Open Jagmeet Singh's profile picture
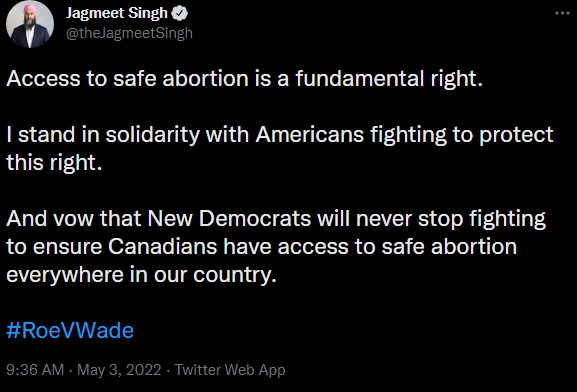 coord(30,24)
